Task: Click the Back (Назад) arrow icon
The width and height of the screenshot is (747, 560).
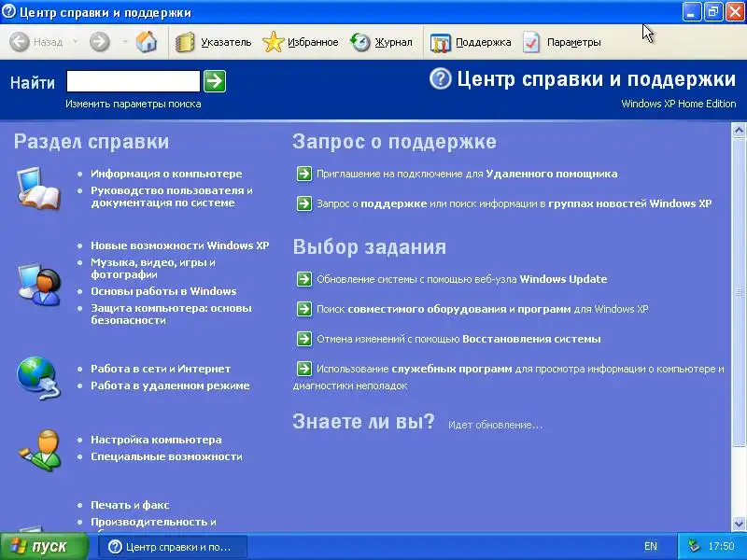Action: pyautogui.click(x=20, y=42)
